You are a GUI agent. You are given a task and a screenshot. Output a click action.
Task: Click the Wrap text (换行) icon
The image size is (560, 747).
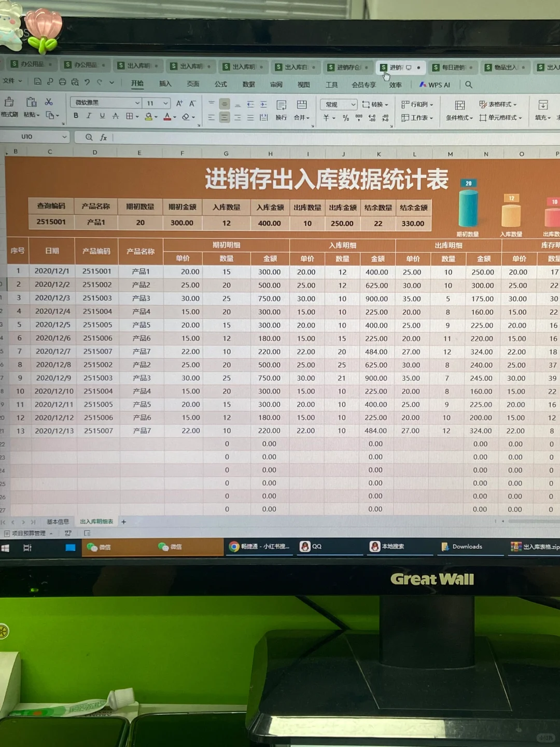[x=281, y=105]
